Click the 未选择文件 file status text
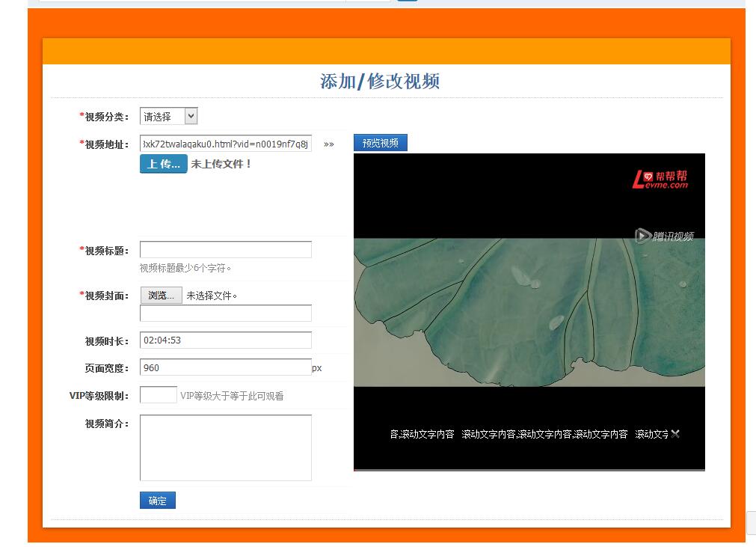Image resolution: width=756 pixels, height=547 pixels. point(212,296)
